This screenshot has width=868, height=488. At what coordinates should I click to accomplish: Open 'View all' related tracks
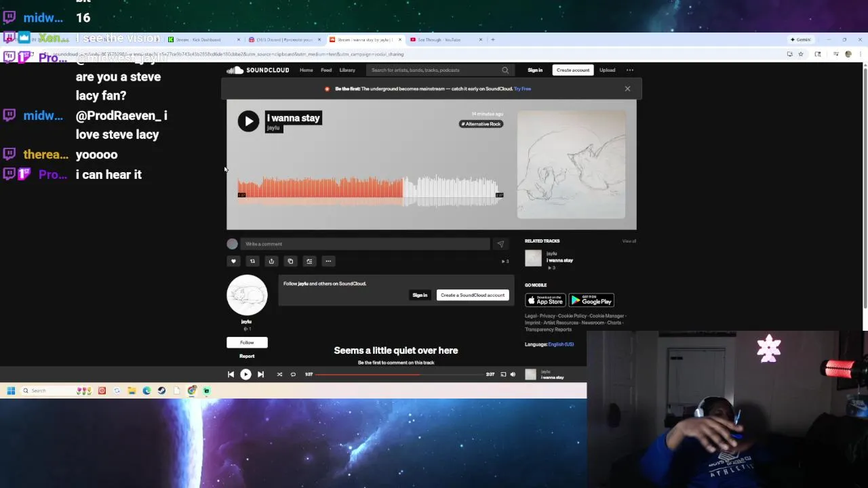click(629, 241)
